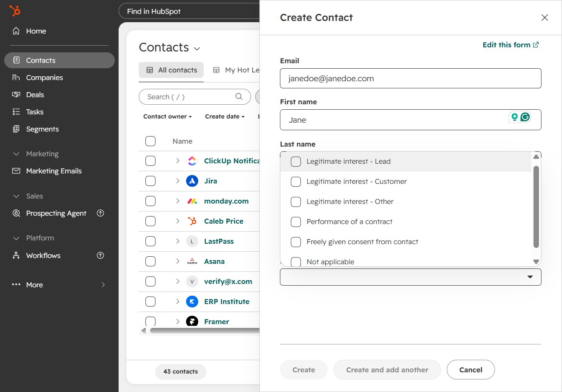The width and height of the screenshot is (562, 392).
Task: Click the Segments icon in sidebar
Action: point(16,129)
